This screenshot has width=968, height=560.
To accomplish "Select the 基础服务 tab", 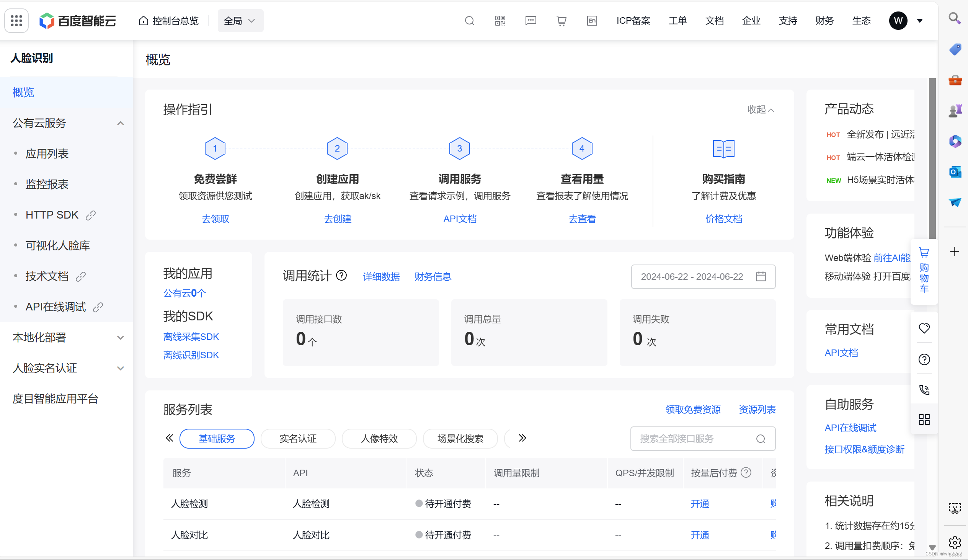I will tap(217, 439).
